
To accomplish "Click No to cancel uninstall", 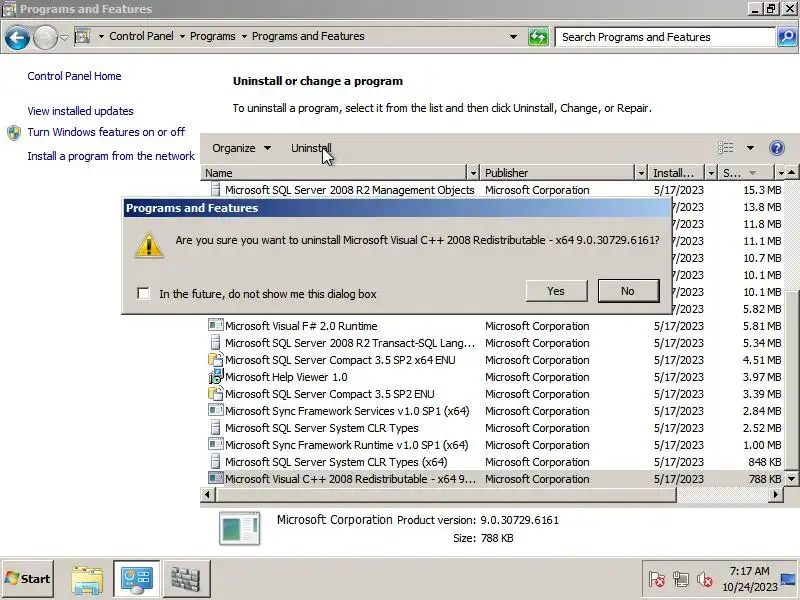I will click(x=628, y=291).
